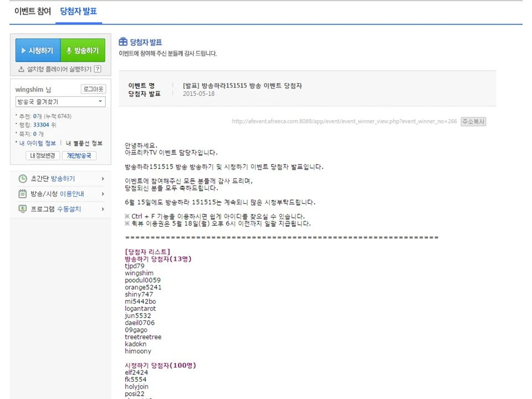
Task: Expand the 초간단 방송하기 menu arrow
Action: [103, 178]
